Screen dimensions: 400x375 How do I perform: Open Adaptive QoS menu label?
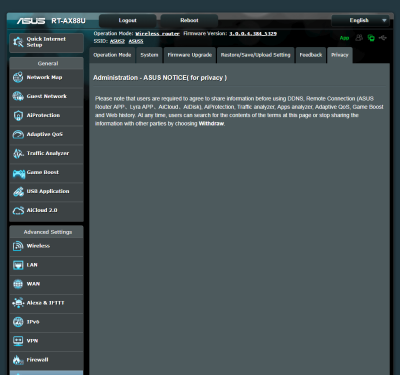tap(45, 134)
